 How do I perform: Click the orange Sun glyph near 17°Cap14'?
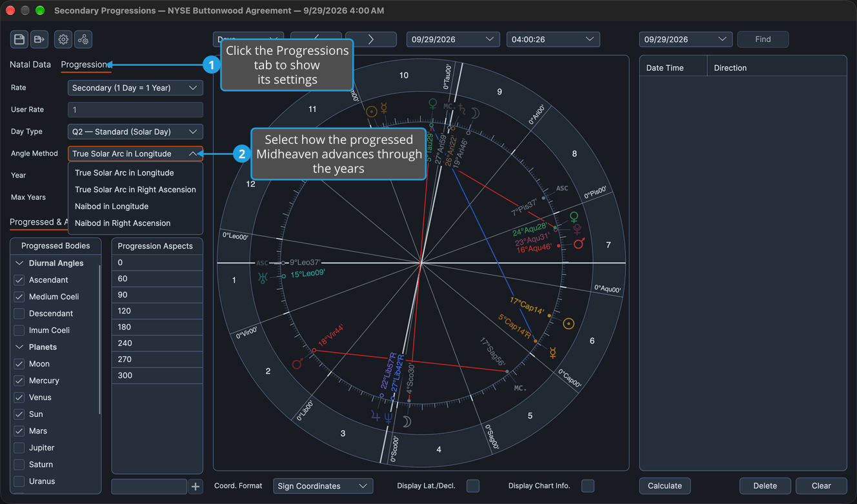pyautogui.click(x=569, y=323)
